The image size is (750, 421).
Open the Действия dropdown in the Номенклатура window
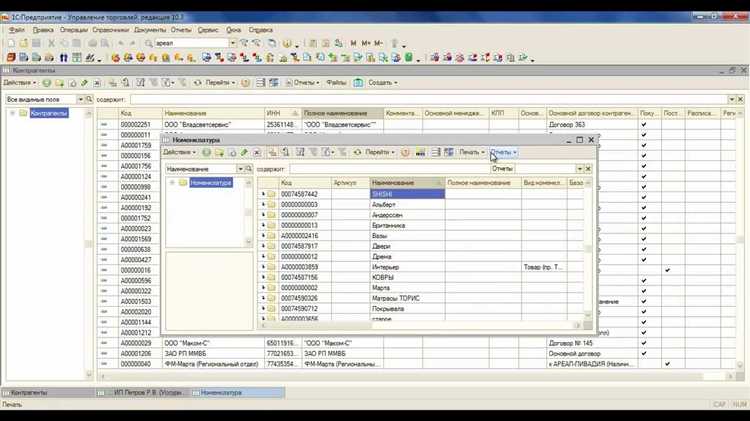(179, 153)
